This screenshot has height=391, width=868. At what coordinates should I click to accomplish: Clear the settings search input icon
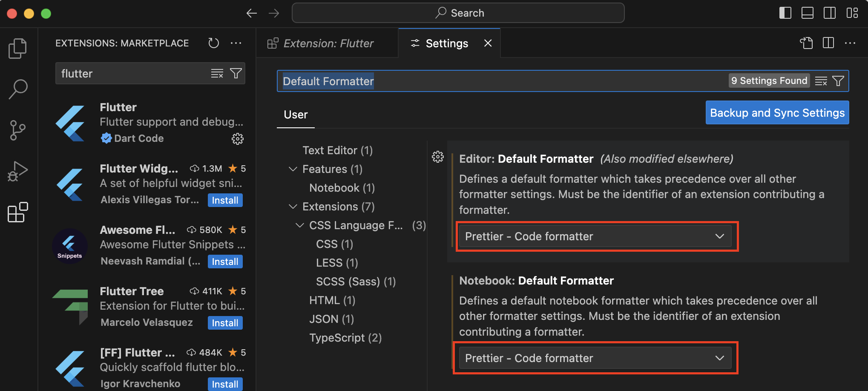[821, 81]
